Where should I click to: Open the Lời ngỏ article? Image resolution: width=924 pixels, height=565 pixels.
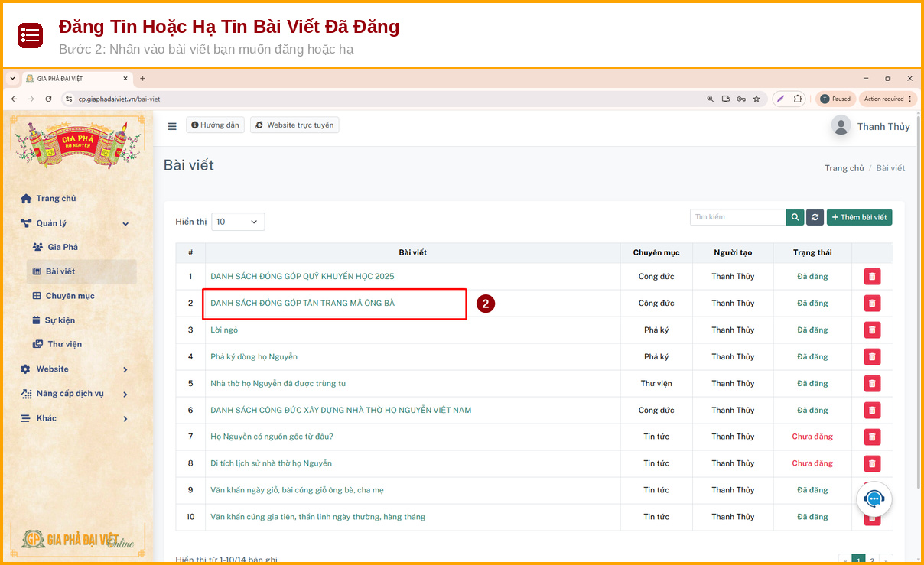(224, 330)
